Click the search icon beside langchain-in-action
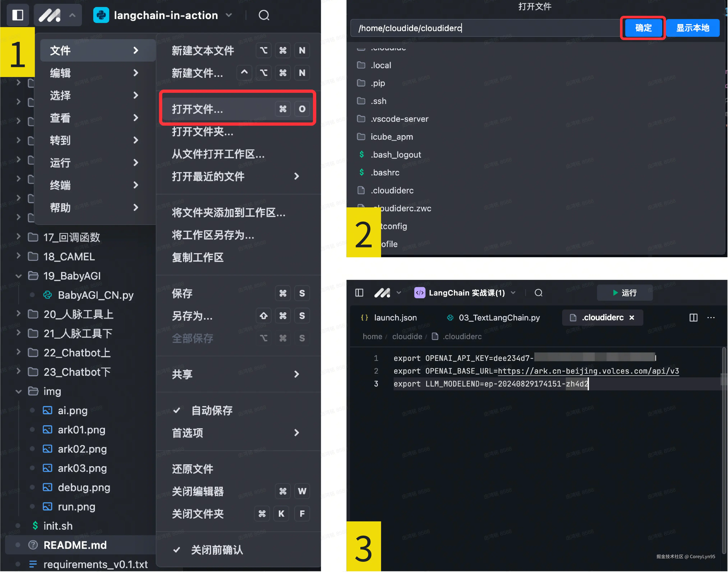Viewport: 728px width, 572px height. (x=264, y=15)
